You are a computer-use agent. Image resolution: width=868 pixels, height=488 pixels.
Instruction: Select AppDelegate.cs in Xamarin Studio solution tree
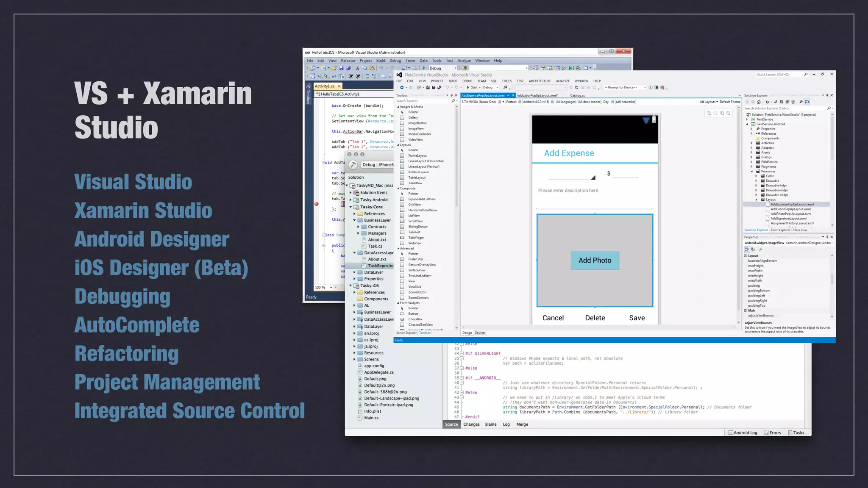point(378,372)
